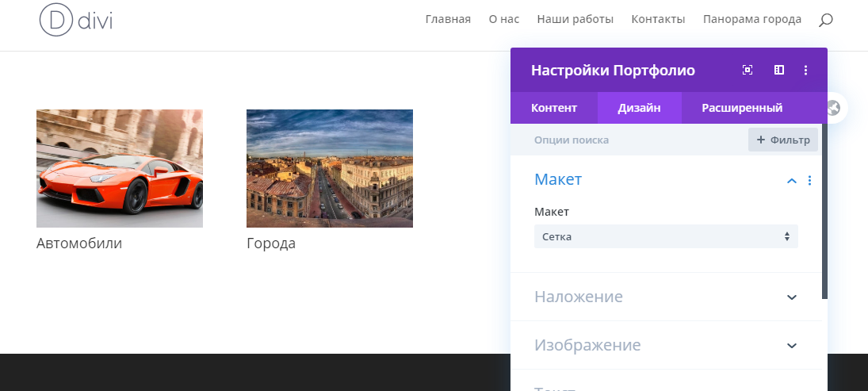Expand settings panel to fullscreen icon

(748, 70)
